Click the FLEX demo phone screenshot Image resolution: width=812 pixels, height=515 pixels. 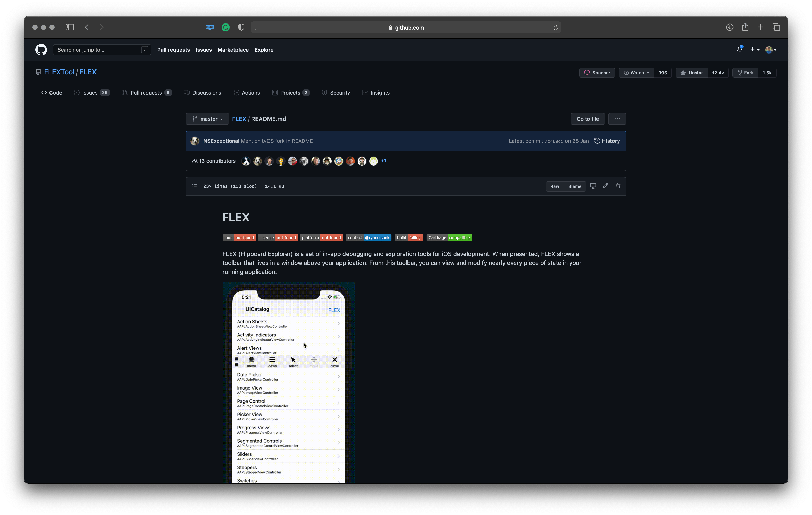pos(289,382)
